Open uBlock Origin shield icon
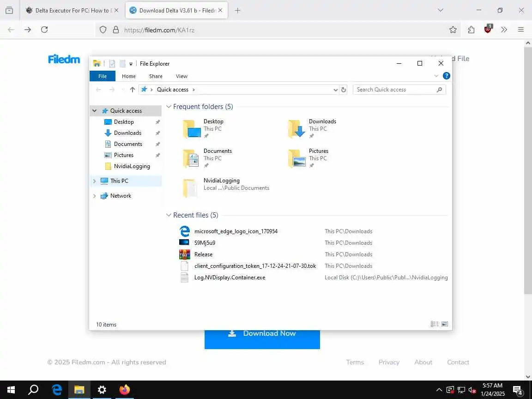The image size is (532, 399). pyautogui.click(x=488, y=29)
